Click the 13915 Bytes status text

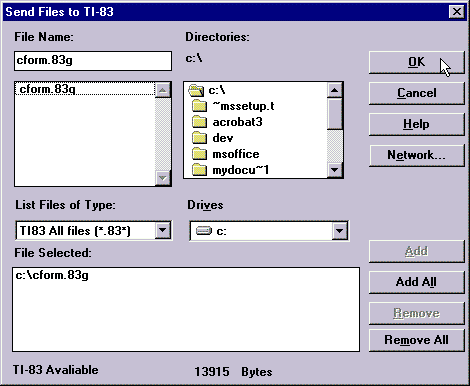(x=233, y=372)
